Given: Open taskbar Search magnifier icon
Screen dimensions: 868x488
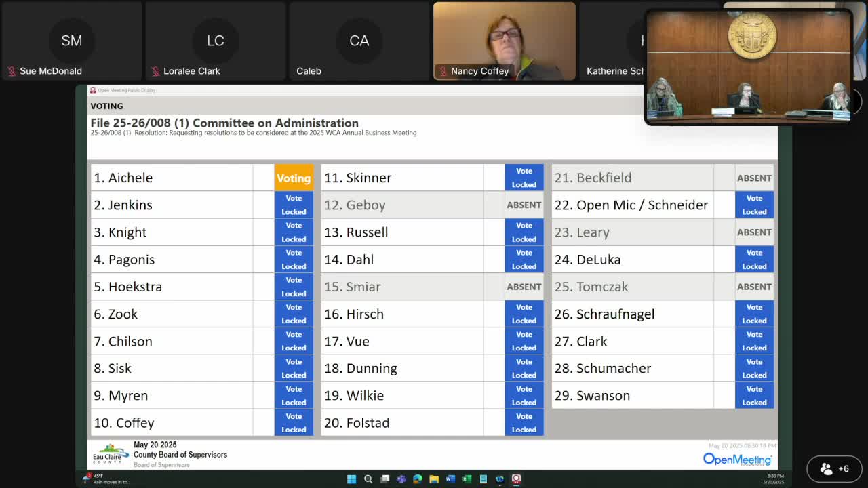Looking at the screenshot, I should click(368, 479).
